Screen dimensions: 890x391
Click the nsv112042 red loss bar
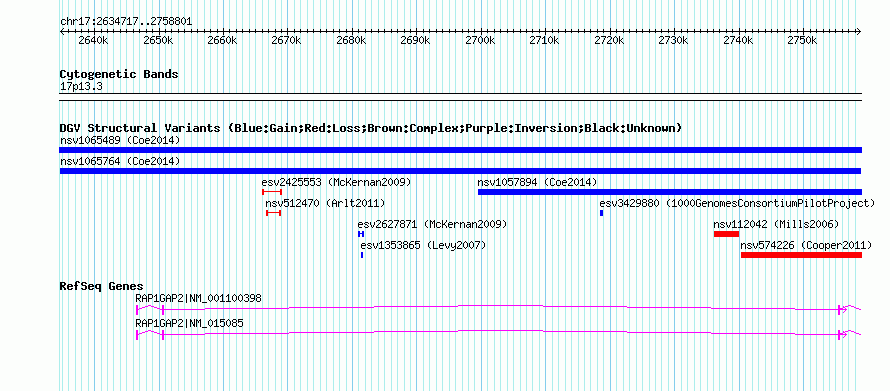pyautogui.click(x=726, y=234)
